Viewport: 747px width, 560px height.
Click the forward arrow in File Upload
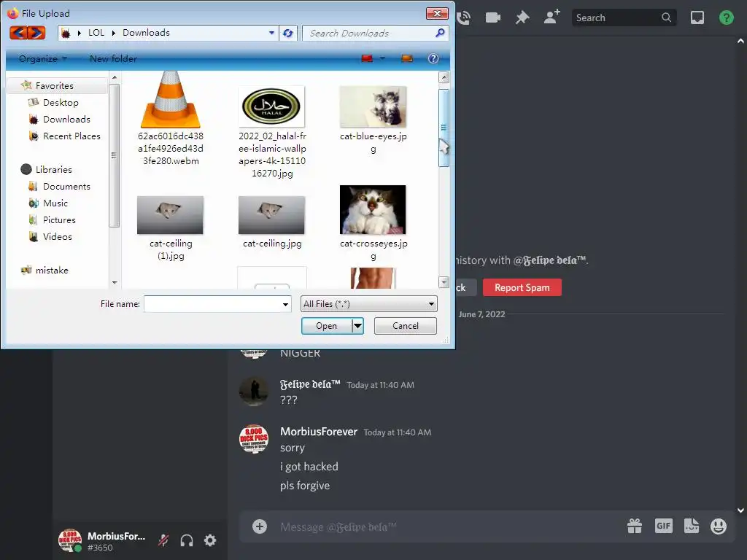[36, 33]
